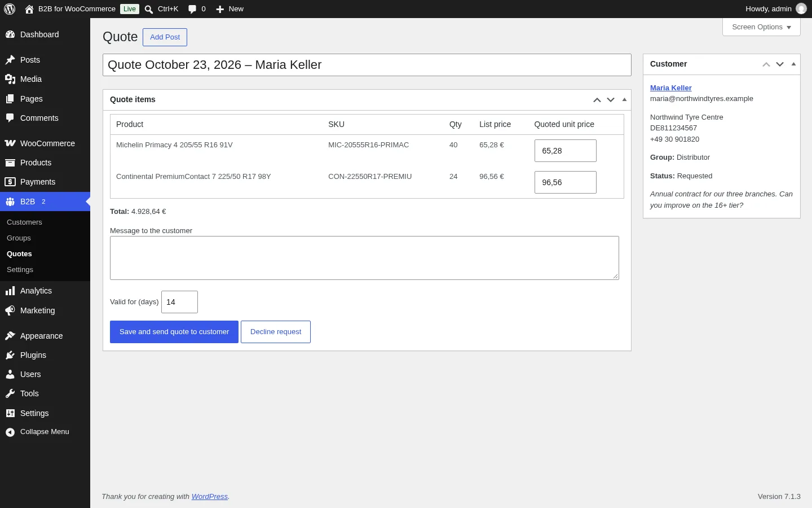Image resolution: width=812 pixels, height=508 pixels.
Task: Click the Michelin Primacy quoted unit price field
Action: click(x=566, y=151)
